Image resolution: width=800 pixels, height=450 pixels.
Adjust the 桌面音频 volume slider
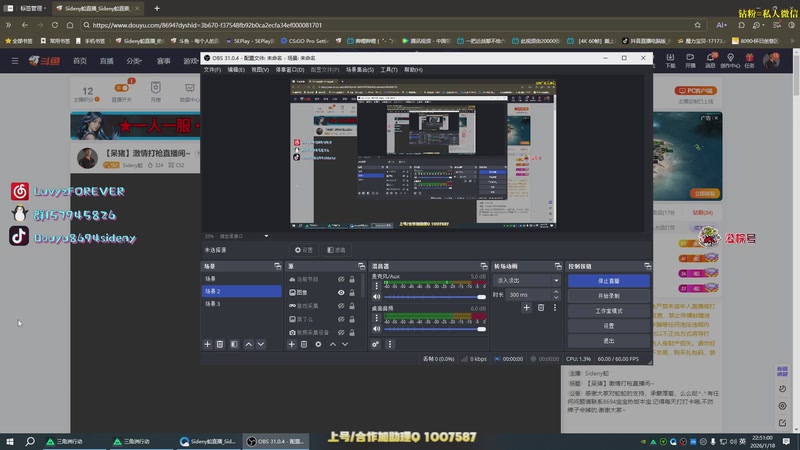[435, 329]
